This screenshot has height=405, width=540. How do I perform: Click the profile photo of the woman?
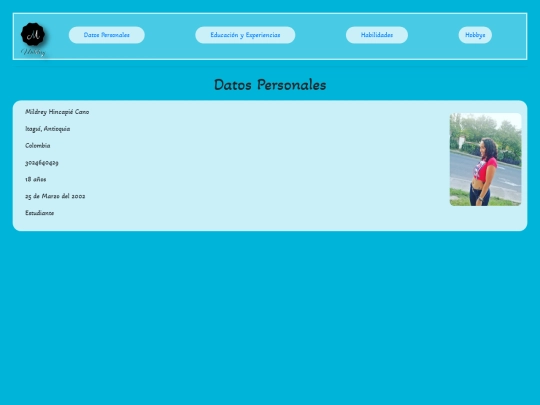pyautogui.click(x=486, y=159)
